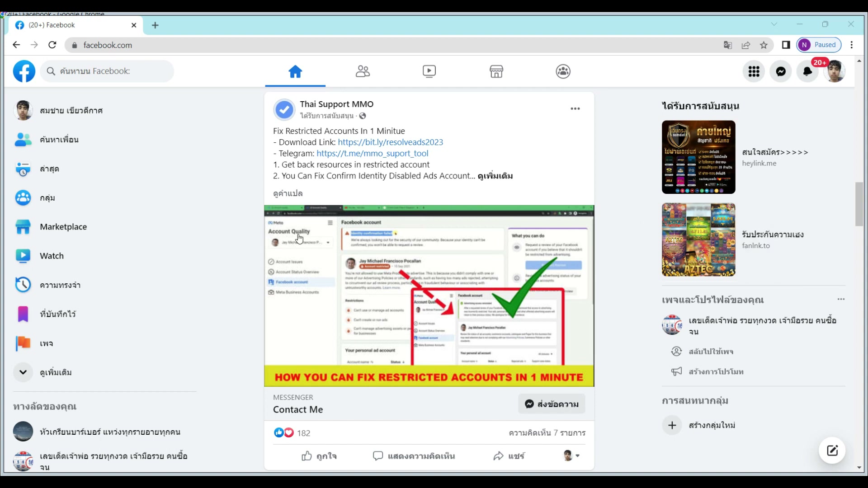
Task: Go to the Friends tab icon
Action: tap(363, 71)
